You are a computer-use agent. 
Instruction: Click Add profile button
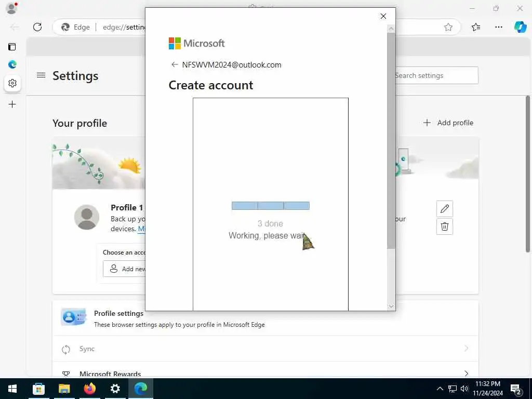coord(448,123)
